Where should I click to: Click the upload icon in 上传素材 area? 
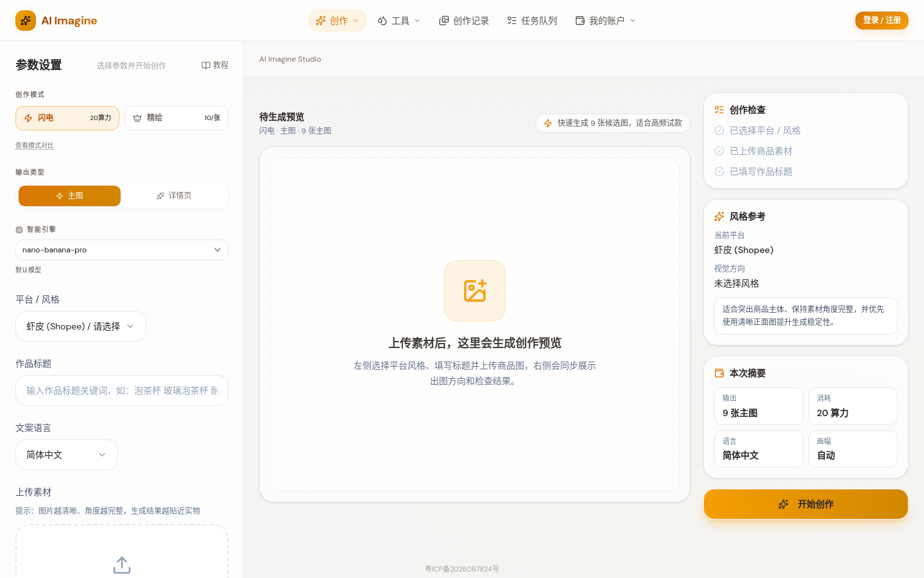[122, 565]
